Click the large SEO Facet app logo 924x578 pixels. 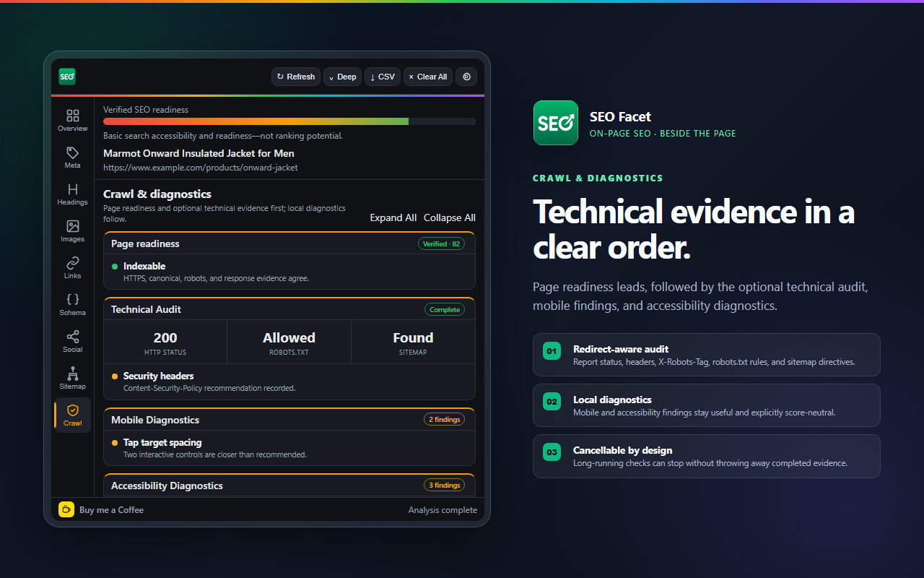tap(556, 123)
